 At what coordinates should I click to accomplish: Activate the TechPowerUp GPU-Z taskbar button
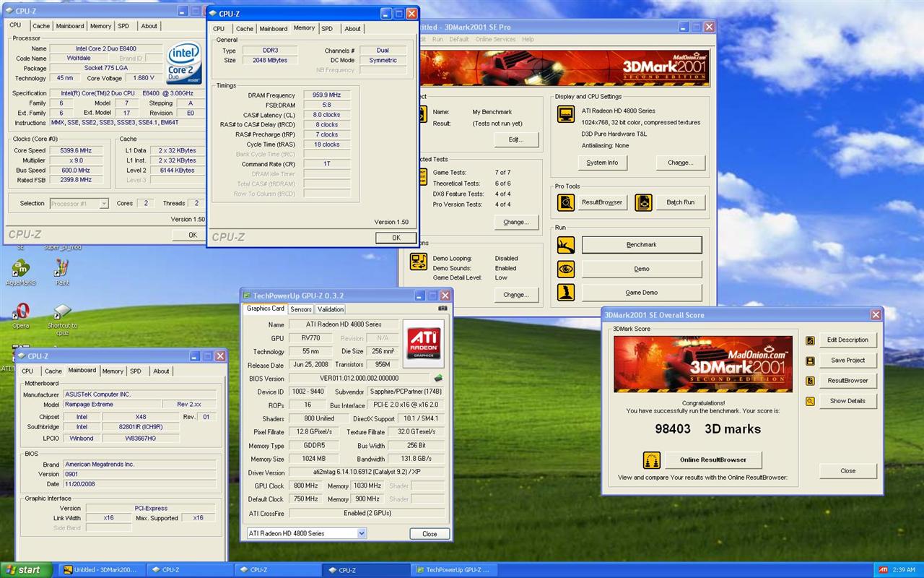tap(456, 570)
